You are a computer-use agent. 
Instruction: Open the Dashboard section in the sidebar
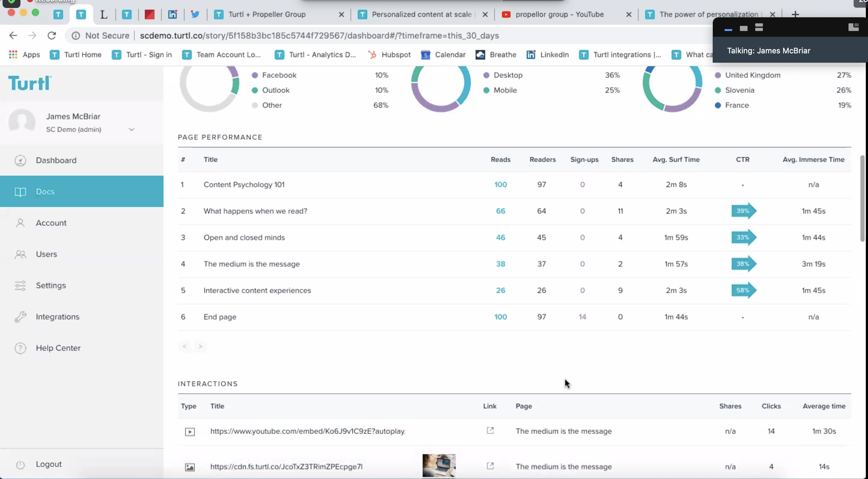point(56,160)
